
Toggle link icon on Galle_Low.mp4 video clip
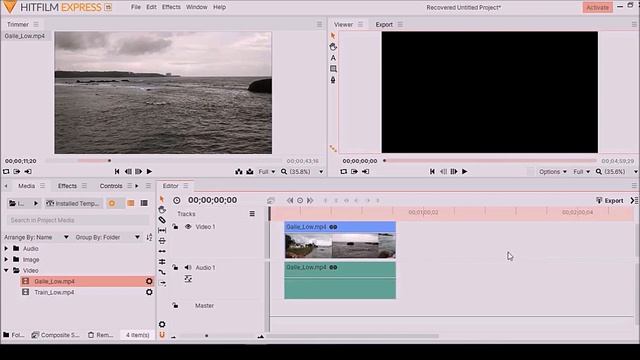click(x=333, y=227)
